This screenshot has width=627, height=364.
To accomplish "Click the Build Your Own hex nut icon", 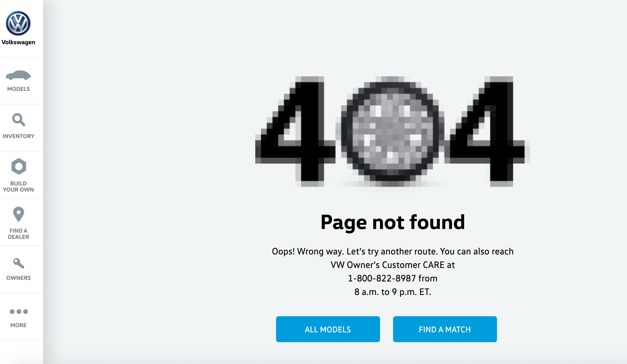I will pyautogui.click(x=19, y=166).
